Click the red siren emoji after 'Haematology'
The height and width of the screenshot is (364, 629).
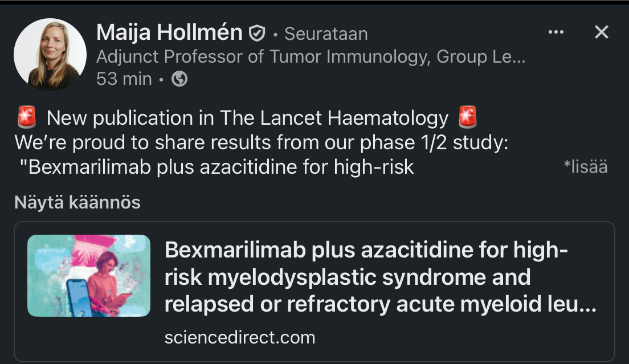(467, 117)
